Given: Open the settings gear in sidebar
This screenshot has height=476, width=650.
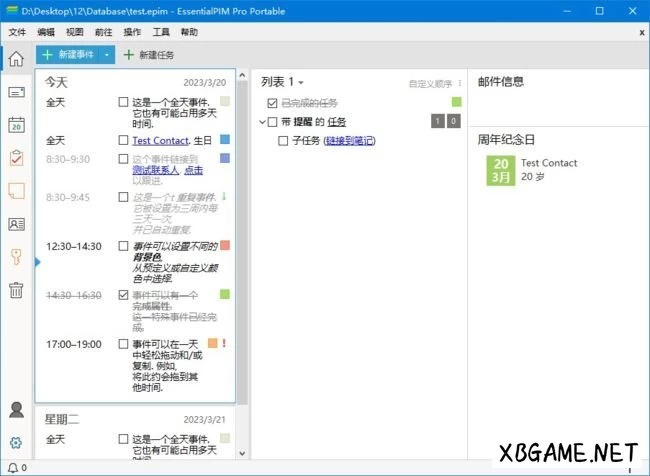Looking at the screenshot, I should pyautogui.click(x=16, y=442).
